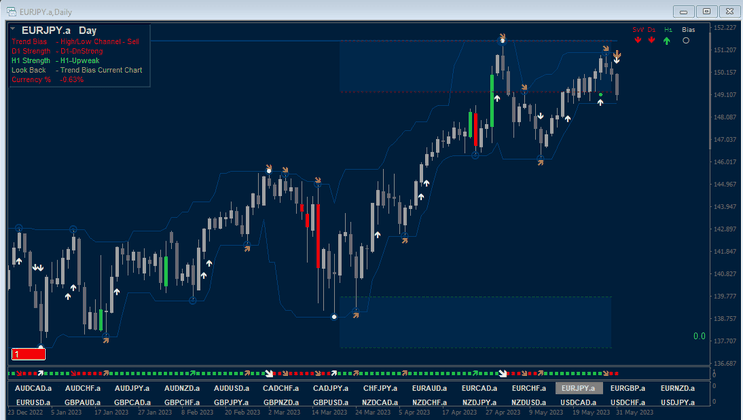
Task: Switch chart to NZDJPY.a
Action: [480, 402]
